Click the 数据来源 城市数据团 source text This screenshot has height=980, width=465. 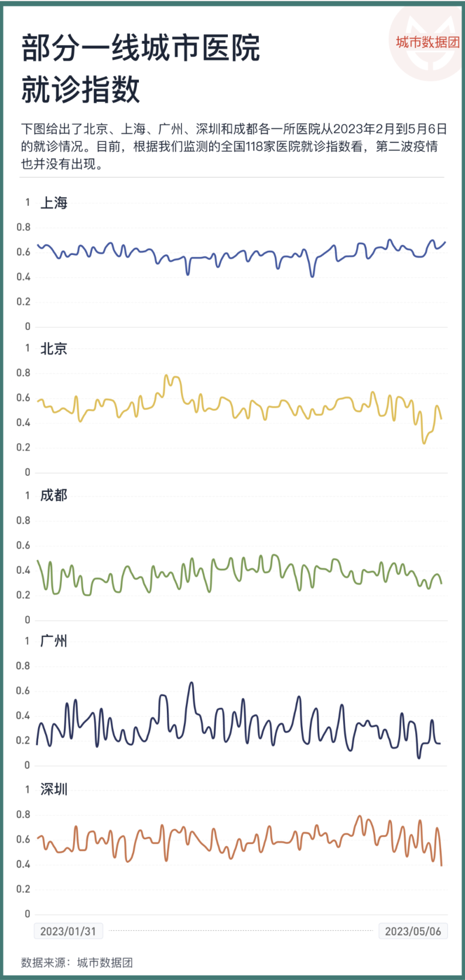pyautogui.click(x=77, y=962)
